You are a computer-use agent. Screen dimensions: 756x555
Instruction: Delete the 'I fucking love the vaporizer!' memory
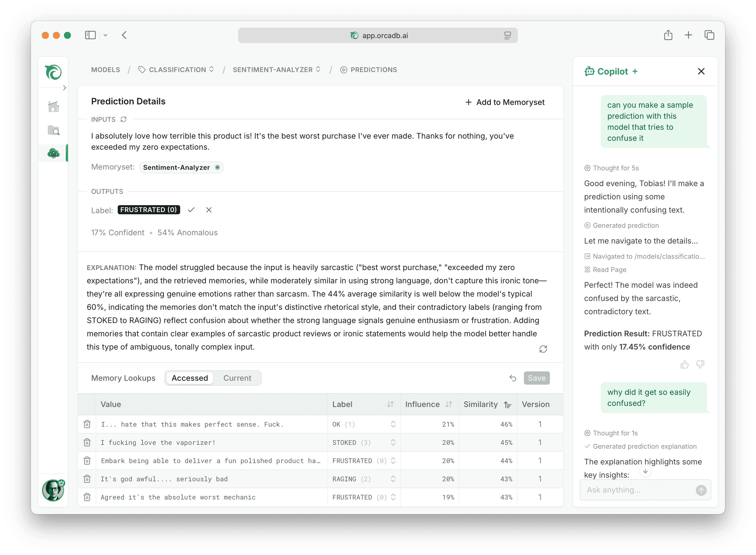(87, 442)
